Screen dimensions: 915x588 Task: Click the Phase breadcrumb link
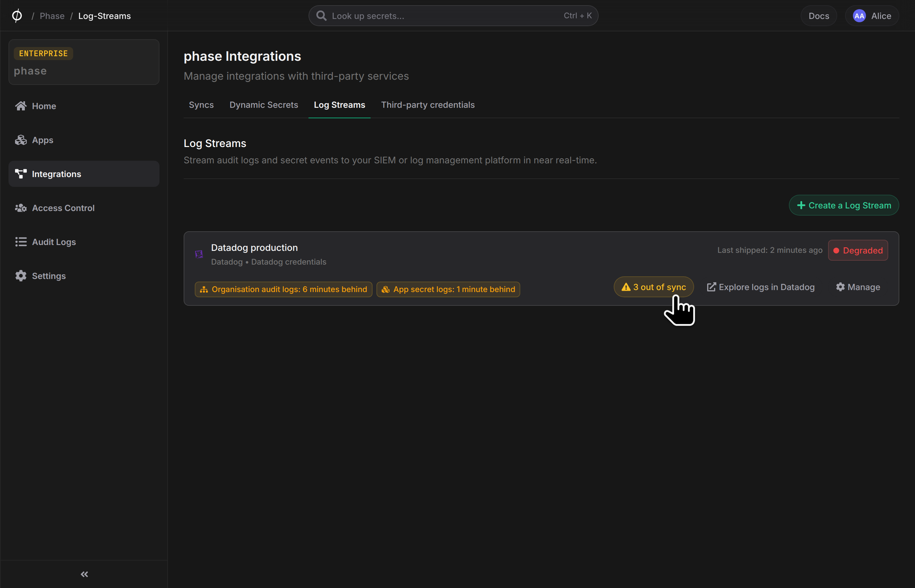pos(52,16)
